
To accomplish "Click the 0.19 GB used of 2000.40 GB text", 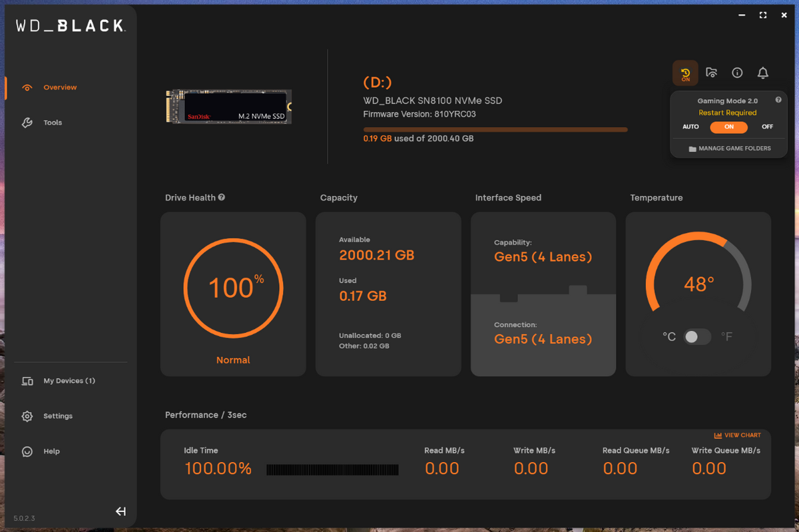I will 418,139.
